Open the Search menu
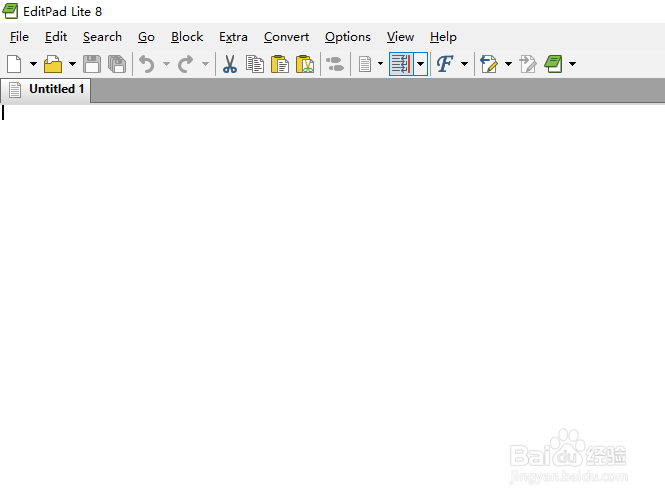This screenshot has width=665, height=500. point(102,37)
